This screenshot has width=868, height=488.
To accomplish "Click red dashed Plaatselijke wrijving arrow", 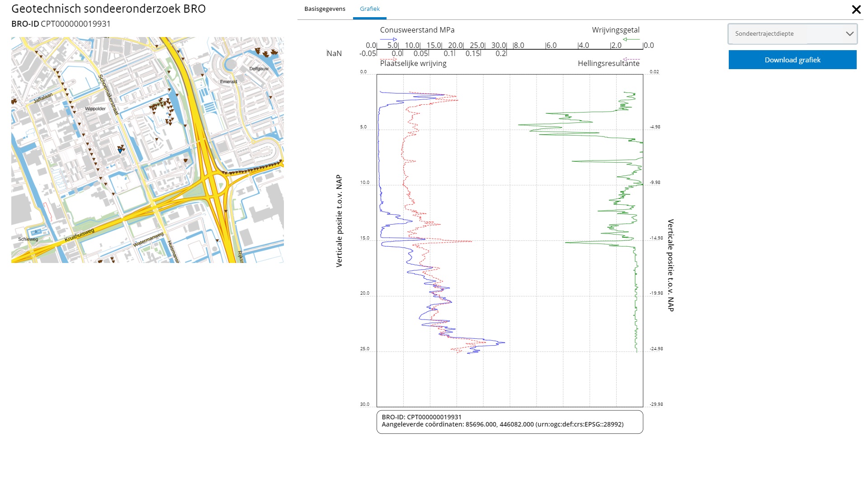I will point(388,59).
